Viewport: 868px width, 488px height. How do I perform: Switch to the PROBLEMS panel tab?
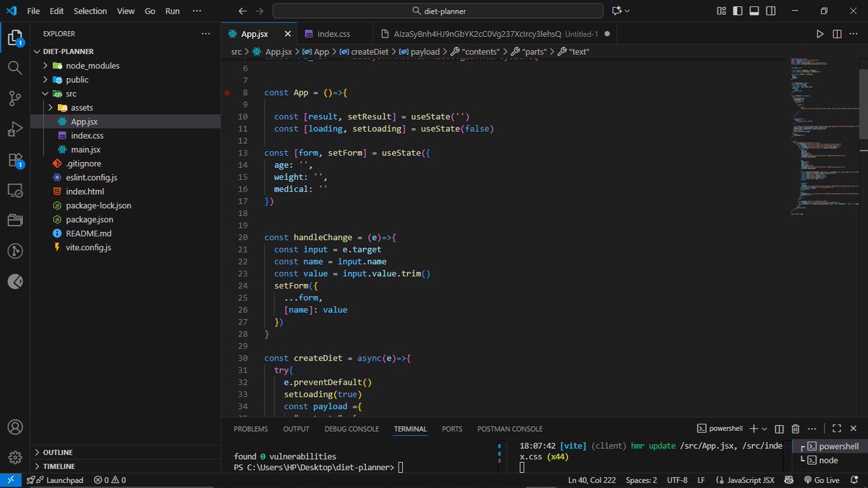pos(250,429)
